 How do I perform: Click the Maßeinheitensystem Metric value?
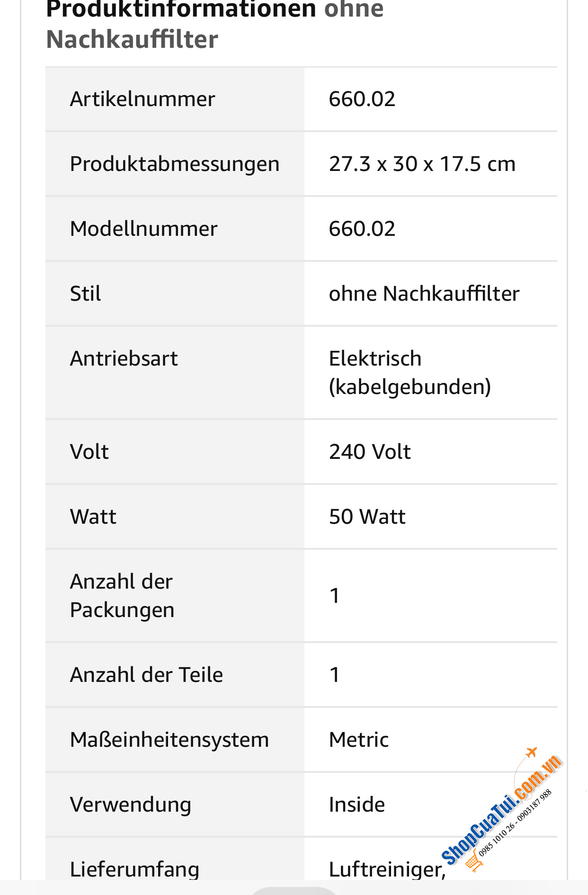[359, 740]
